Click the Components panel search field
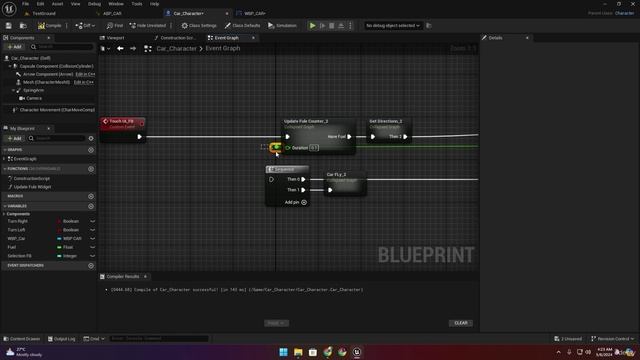This screenshot has height=360, width=640. click(x=61, y=47)
